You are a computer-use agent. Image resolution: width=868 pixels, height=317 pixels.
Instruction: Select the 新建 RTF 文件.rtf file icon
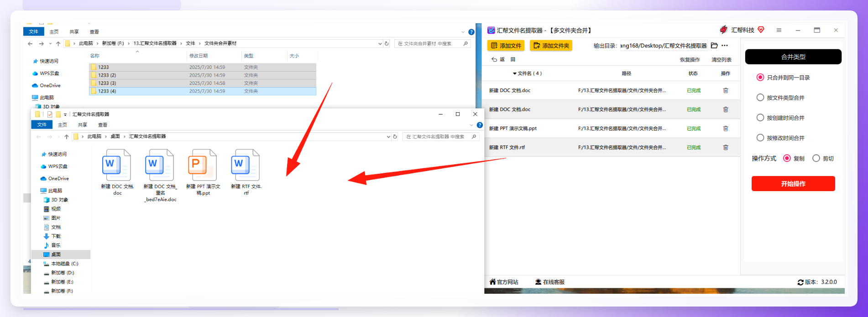coord(246,165)
